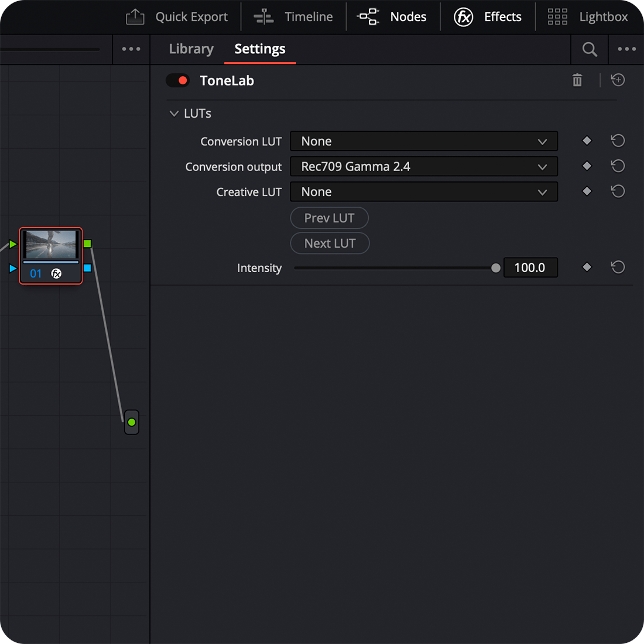644x644 pixels.
Task: Toggle keyframe diamond for Conversion LUT
Action: click(587, 141)
